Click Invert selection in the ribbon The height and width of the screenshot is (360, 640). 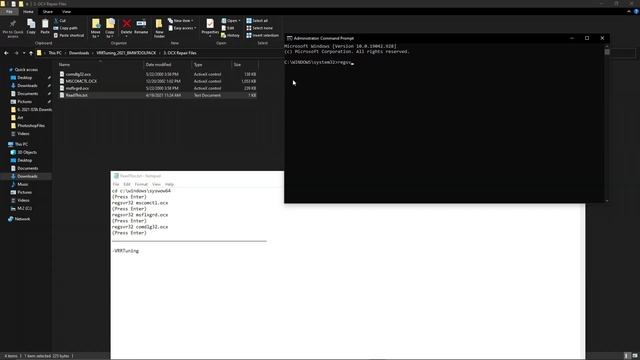[262, 35]
